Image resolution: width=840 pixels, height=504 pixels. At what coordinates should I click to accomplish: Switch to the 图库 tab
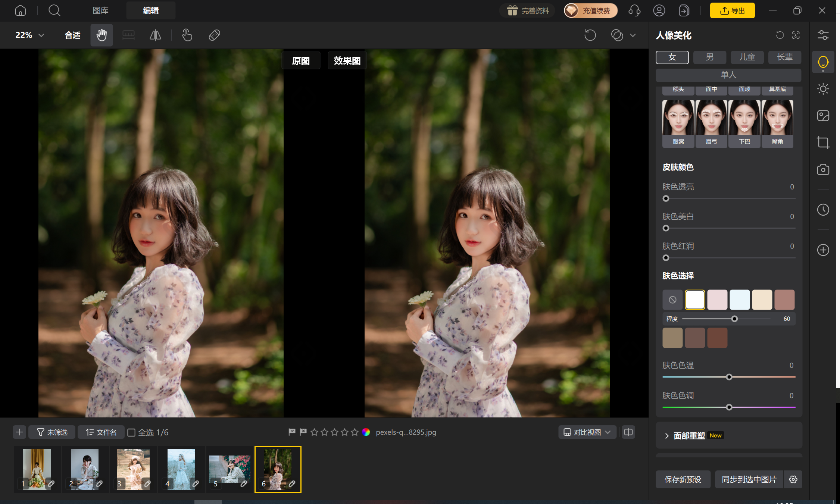coord(100,10)
